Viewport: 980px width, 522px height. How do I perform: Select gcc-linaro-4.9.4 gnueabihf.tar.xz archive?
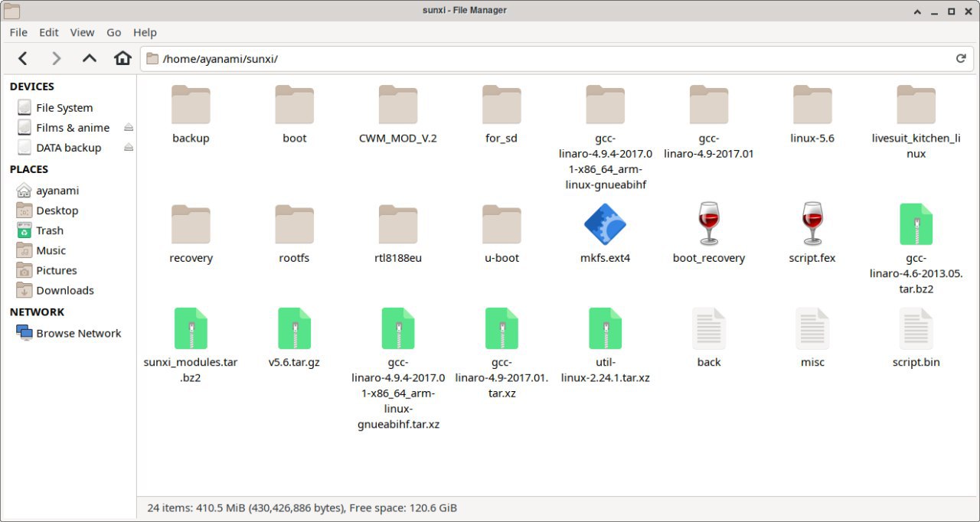(398, 369)
